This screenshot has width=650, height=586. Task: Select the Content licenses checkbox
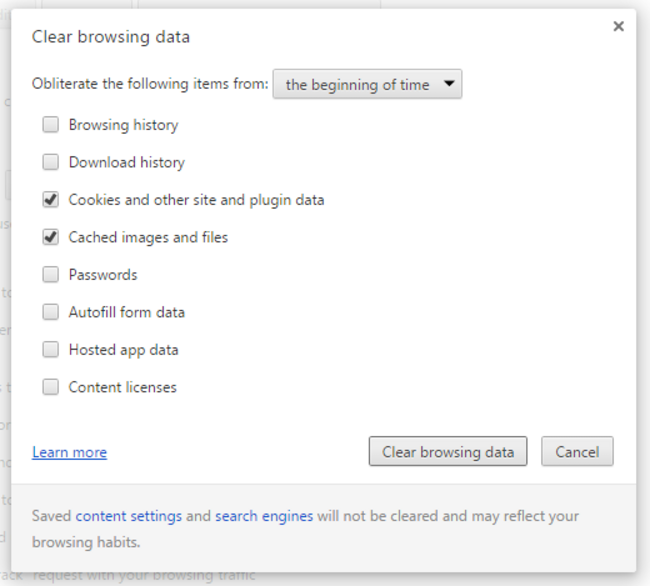click(x=51, y=387)
